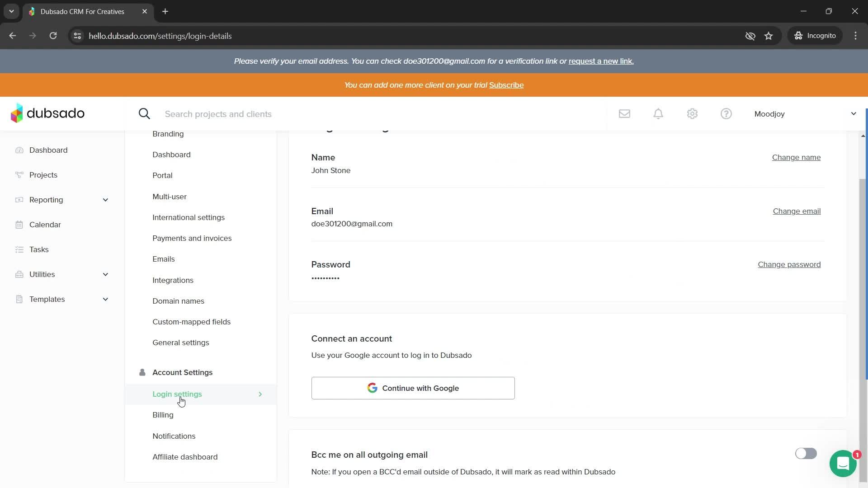
Task: Open the notifications bell icon
Action: tap(658, 114)
